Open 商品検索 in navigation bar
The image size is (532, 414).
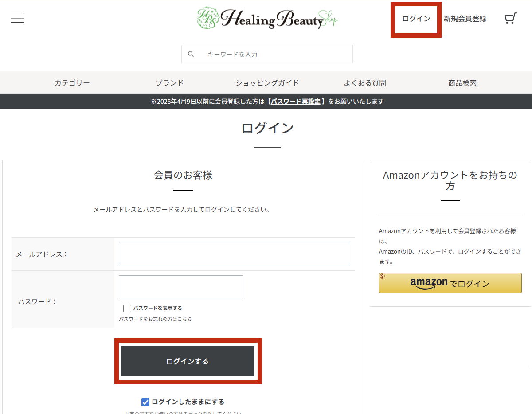click(x=462, y=83)
